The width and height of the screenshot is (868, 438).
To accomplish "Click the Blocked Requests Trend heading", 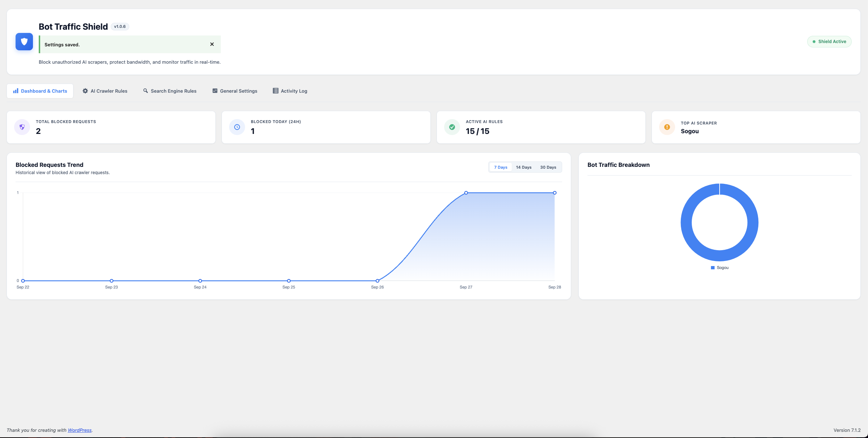I will [49, 165].
